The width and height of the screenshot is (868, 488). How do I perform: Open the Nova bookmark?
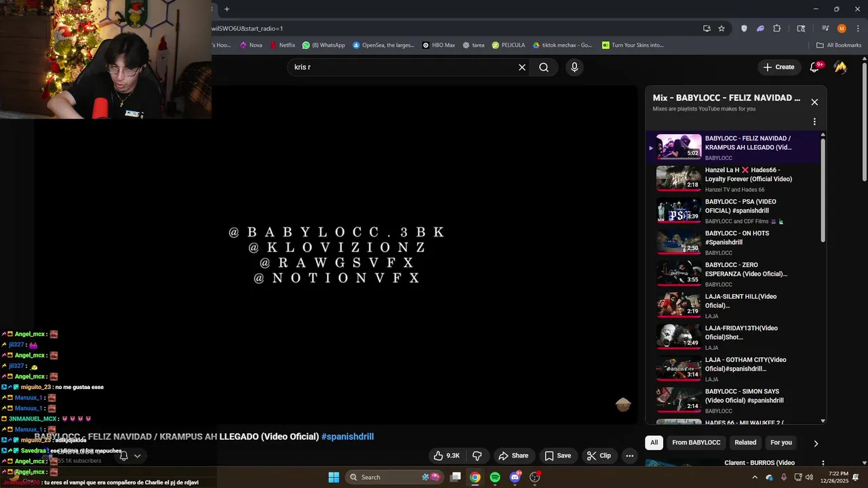click(x=251, y=45)
